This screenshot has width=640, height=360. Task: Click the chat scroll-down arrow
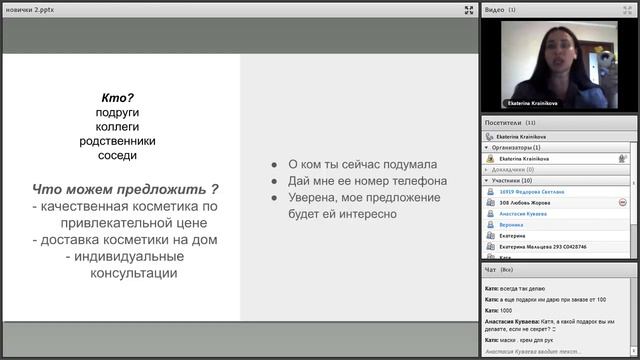coord(633,352)
